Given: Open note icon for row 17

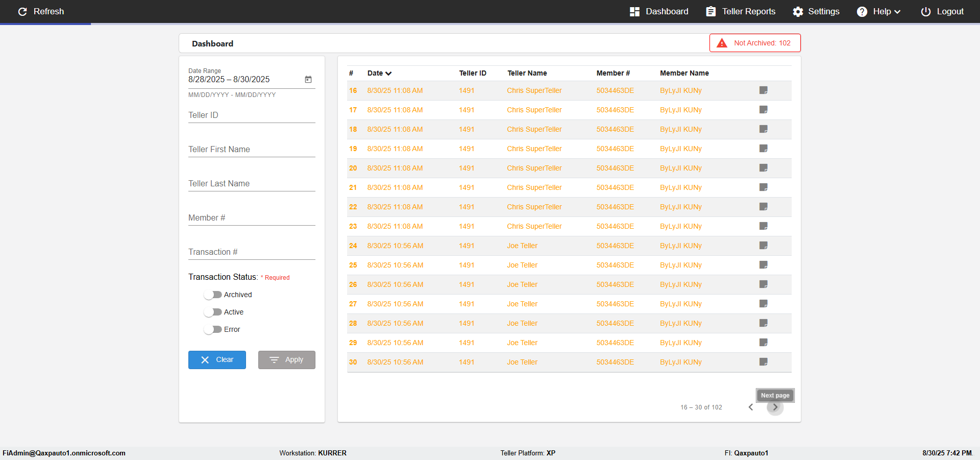Looking at the screenshot, I should (x=764, y=110).
